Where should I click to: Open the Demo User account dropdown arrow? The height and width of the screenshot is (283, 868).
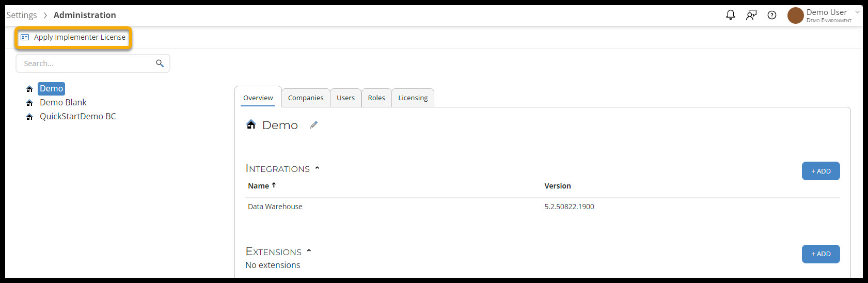click(857, 12)
